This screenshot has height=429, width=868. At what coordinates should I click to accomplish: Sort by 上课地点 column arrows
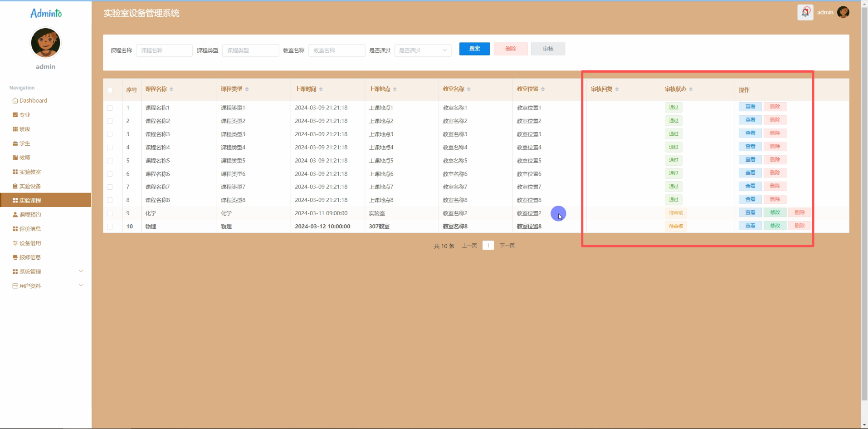(395, 89)
